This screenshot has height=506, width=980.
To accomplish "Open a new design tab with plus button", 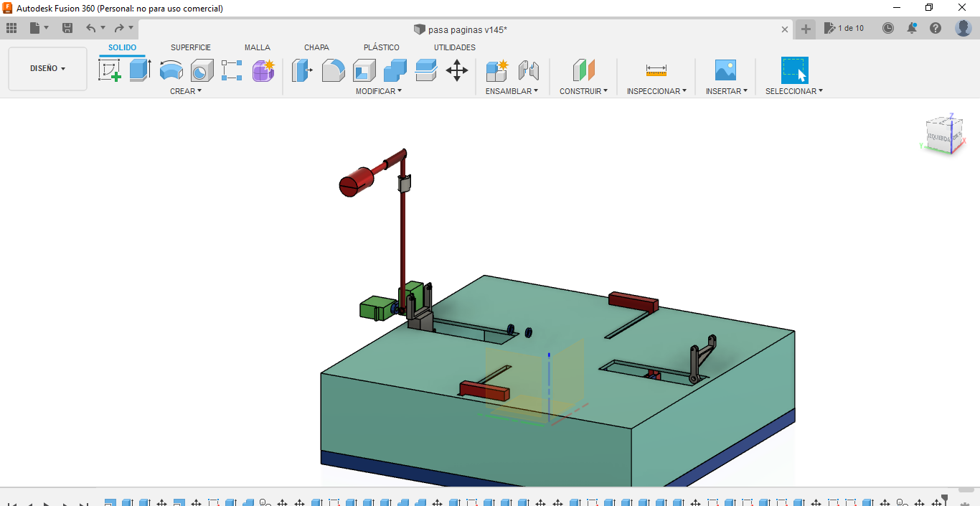I will click(x=806, y=29).
